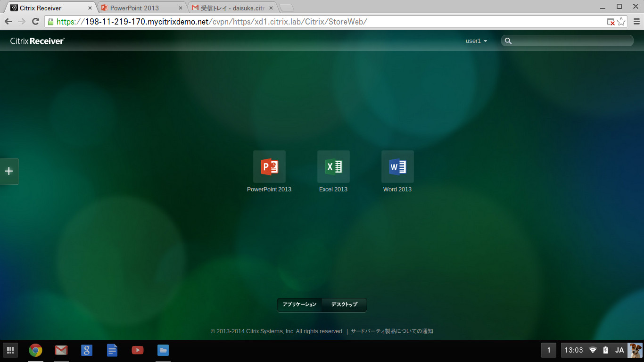
Task: Launch the PowerPoint 2013 app icon
Action: pos(269,166)
